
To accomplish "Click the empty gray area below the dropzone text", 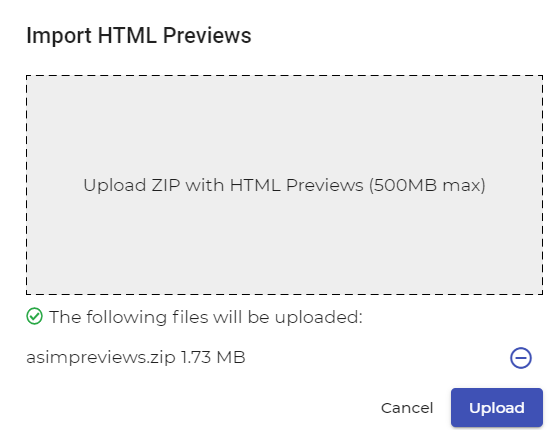I will coord(284,245).
